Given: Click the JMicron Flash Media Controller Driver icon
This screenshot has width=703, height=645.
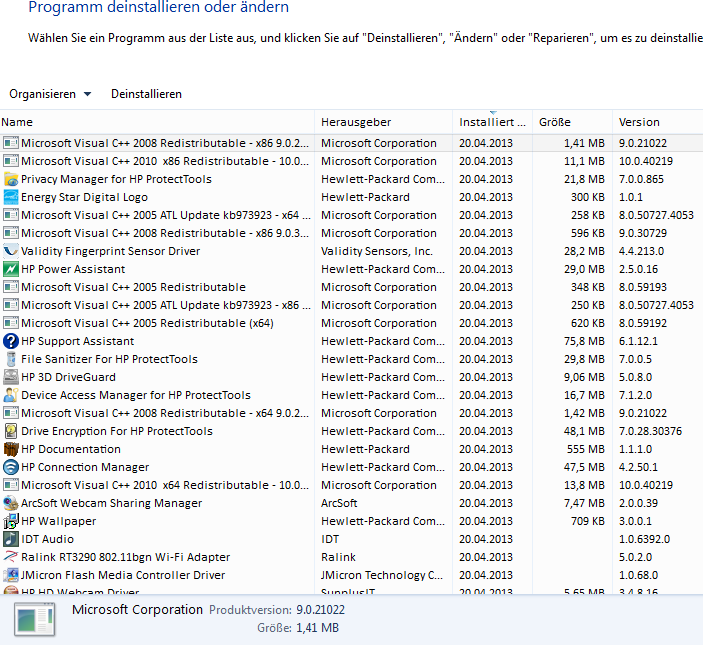Looking at the screenshot, I should pos(11,575).
